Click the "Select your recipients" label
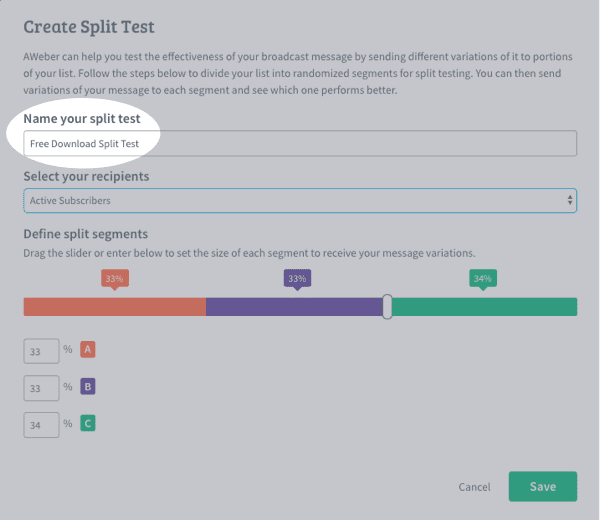 point(86,176)
